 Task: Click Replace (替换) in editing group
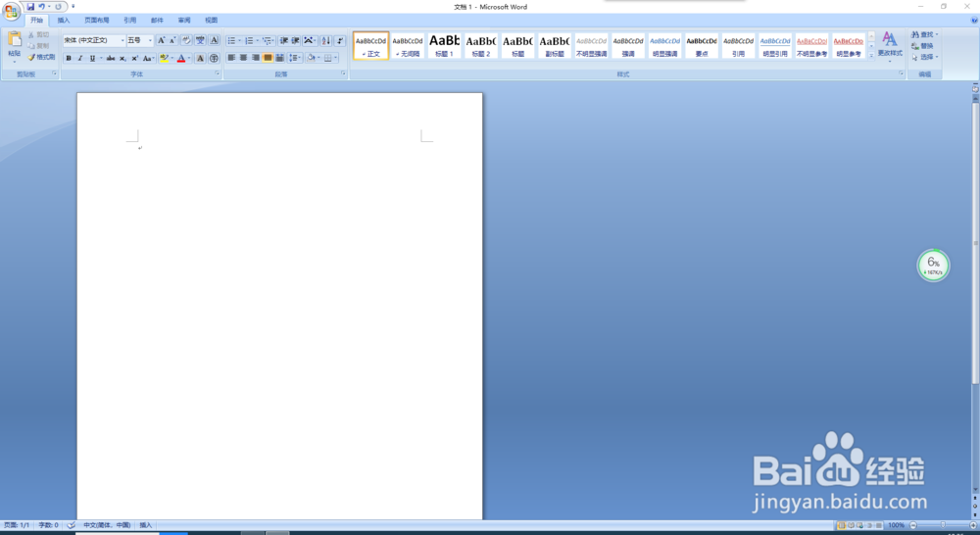tap(922, 46)
